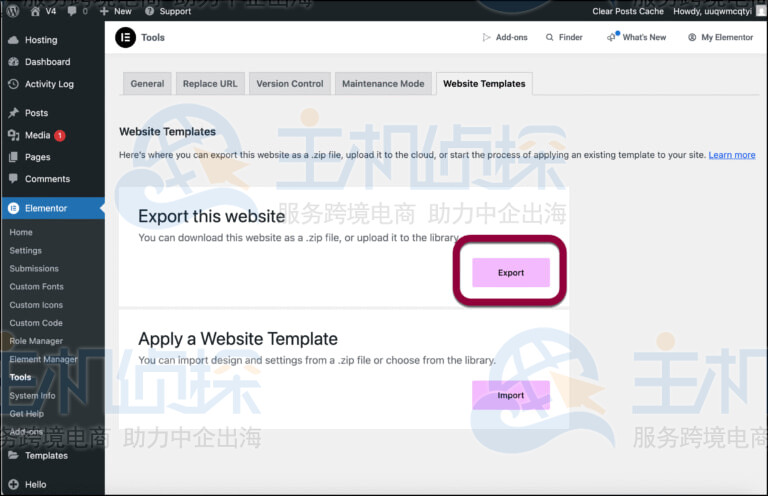Click the Finder magnifier icon

tap(550, 37)
